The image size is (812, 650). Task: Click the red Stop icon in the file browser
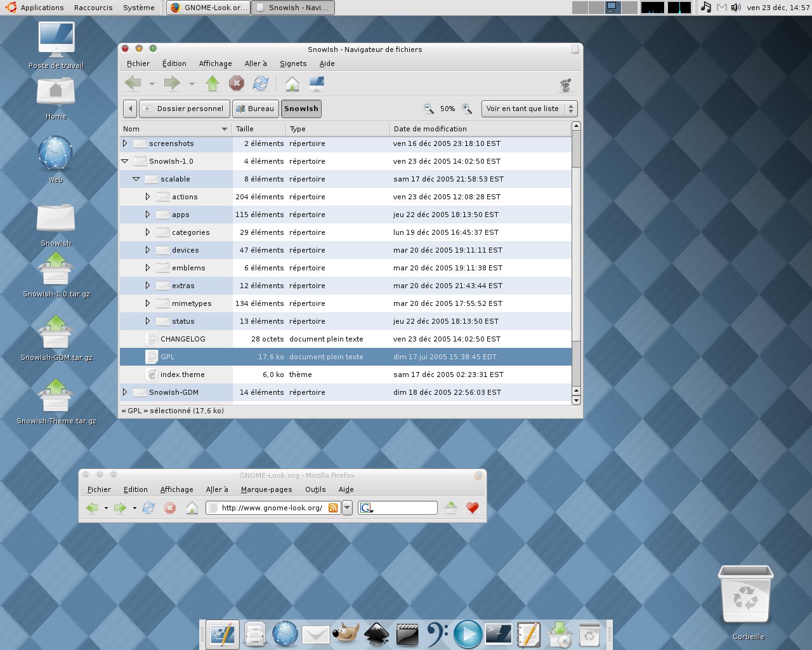pos(237,83)
